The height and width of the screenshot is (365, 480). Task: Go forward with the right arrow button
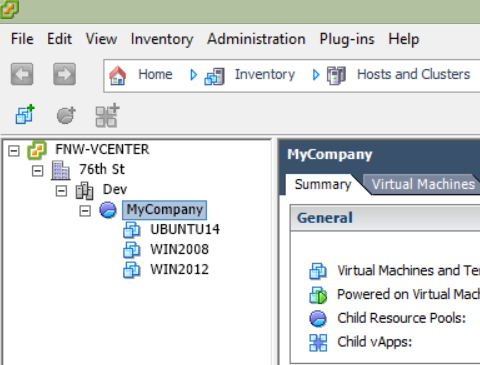[x=64, y=74]
